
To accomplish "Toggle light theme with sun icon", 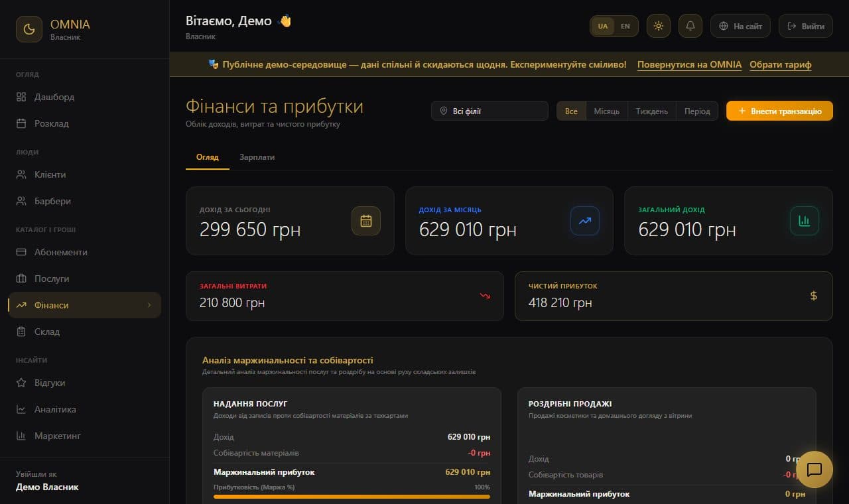I will pos(658,26).
